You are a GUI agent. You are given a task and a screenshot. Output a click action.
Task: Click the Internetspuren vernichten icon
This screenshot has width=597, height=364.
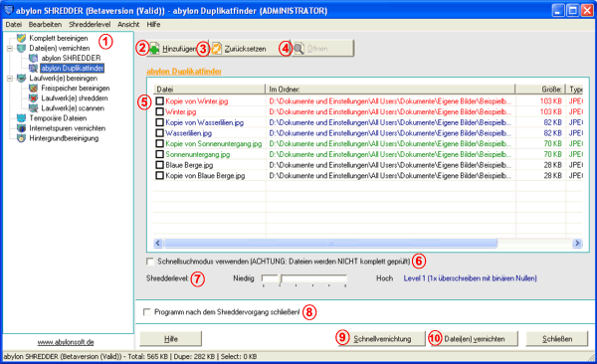[21, 128]
